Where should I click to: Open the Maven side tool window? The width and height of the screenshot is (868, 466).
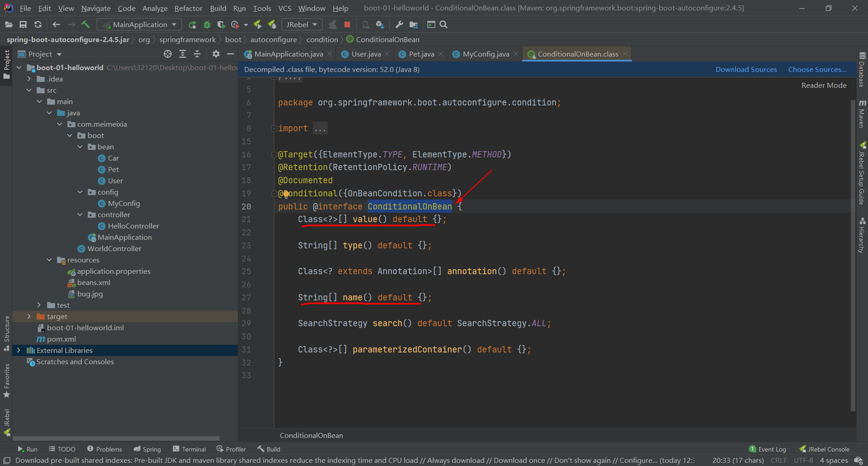tap(862, 114)
